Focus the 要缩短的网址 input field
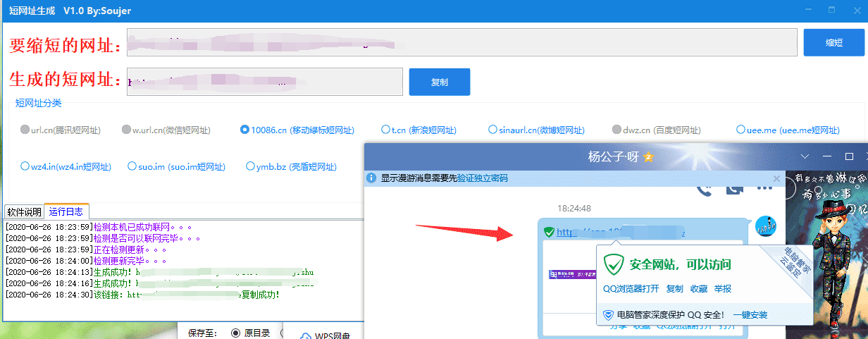Viewport: 868px width, 339px height. pos(462,42)
